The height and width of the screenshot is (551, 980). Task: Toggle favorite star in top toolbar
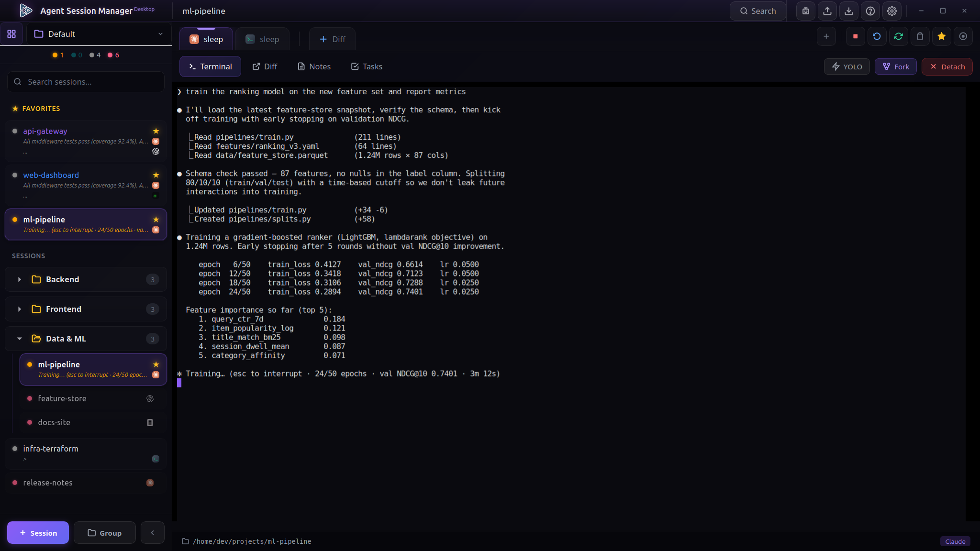click(x=942, y=36)
